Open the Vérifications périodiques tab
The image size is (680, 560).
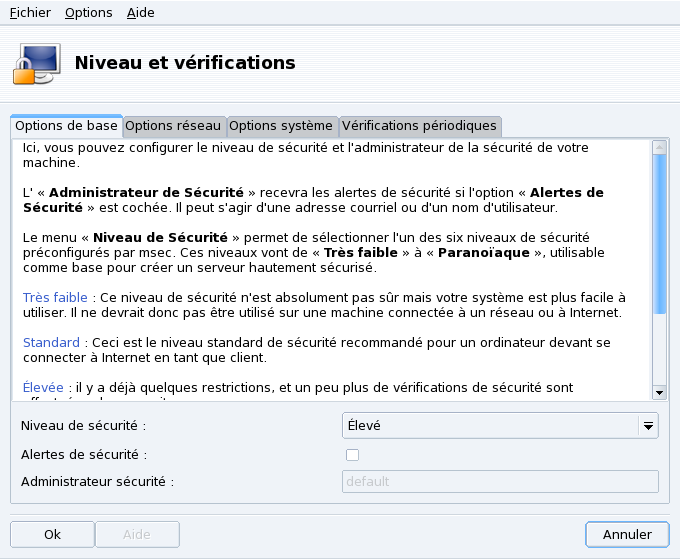coord(419,126)
